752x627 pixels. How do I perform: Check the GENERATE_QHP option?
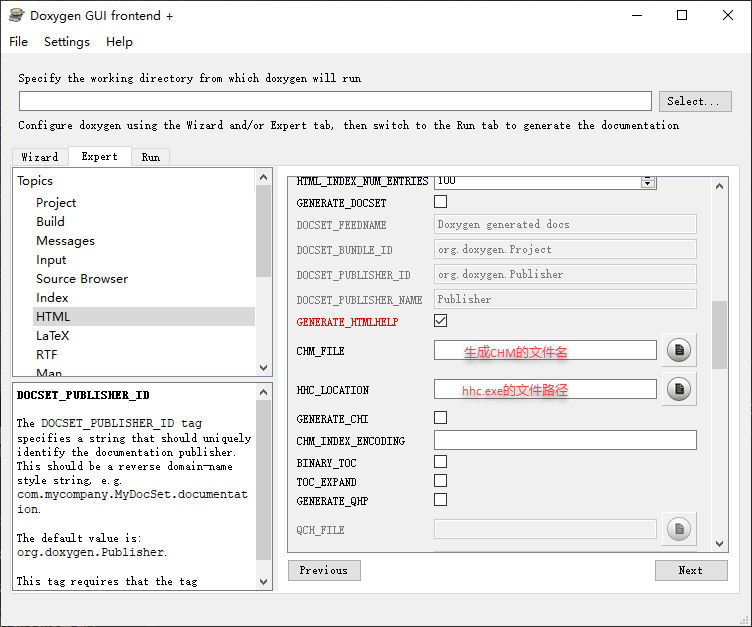tap(440, 500)
